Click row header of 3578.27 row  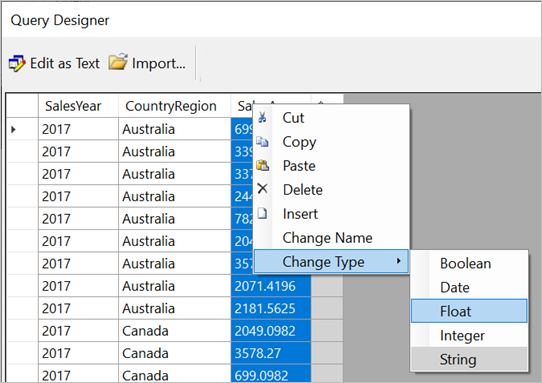point(22,353)
